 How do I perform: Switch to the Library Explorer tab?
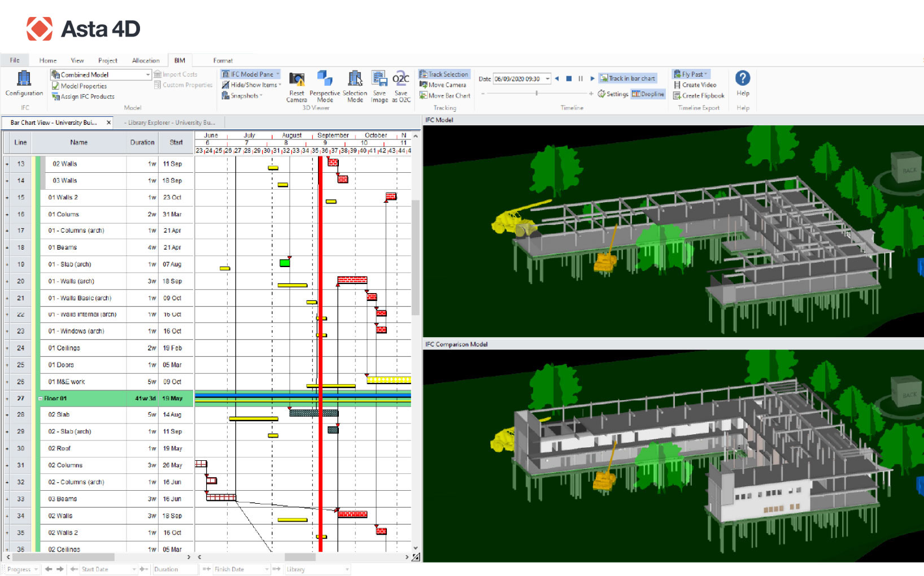(169, 123)
